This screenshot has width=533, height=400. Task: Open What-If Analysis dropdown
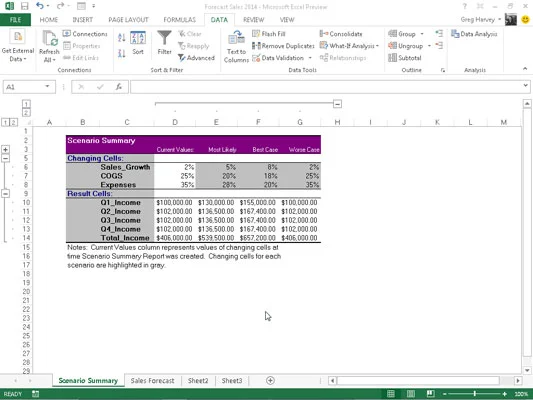(349, 46)
